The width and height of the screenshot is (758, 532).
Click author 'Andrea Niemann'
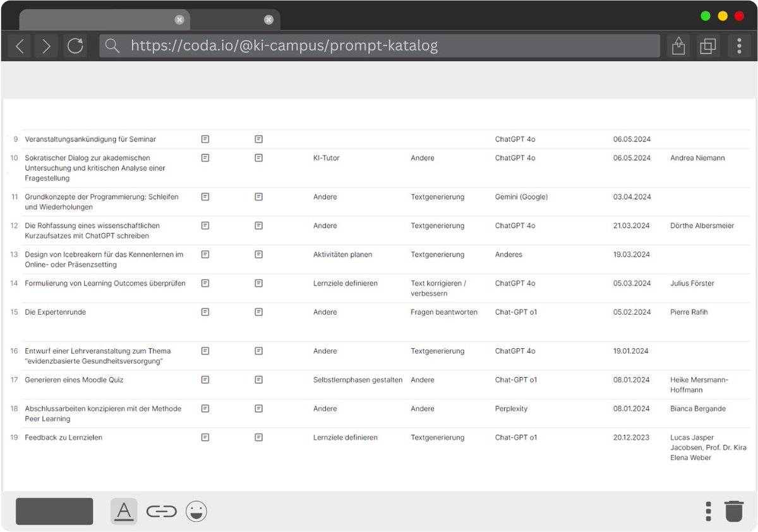pyautogui.click(x=697, y=158)
